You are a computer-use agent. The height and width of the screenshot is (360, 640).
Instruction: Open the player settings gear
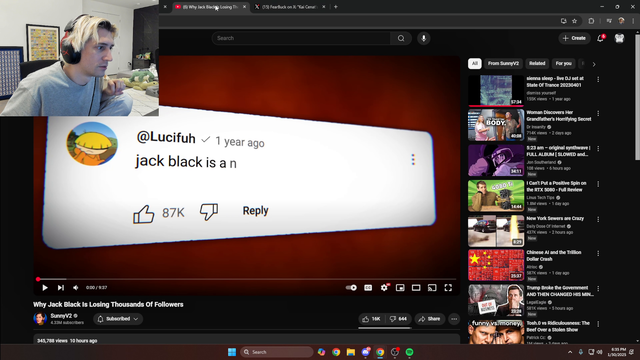[x=384, y=288]
